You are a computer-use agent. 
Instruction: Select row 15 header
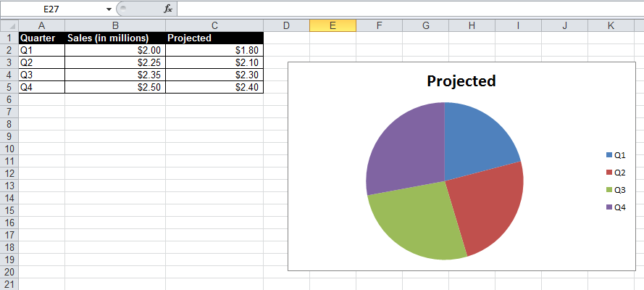click(9, 210)
